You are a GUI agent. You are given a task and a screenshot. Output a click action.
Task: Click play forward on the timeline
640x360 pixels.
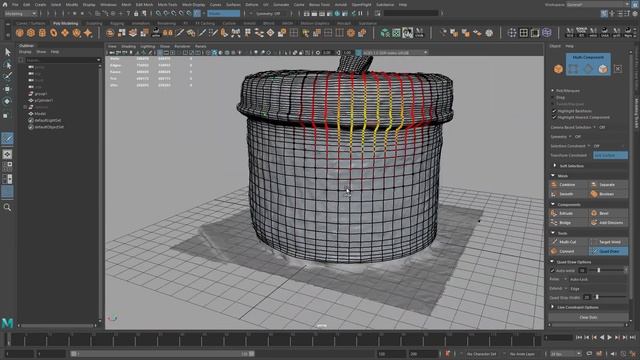[609, 338]
